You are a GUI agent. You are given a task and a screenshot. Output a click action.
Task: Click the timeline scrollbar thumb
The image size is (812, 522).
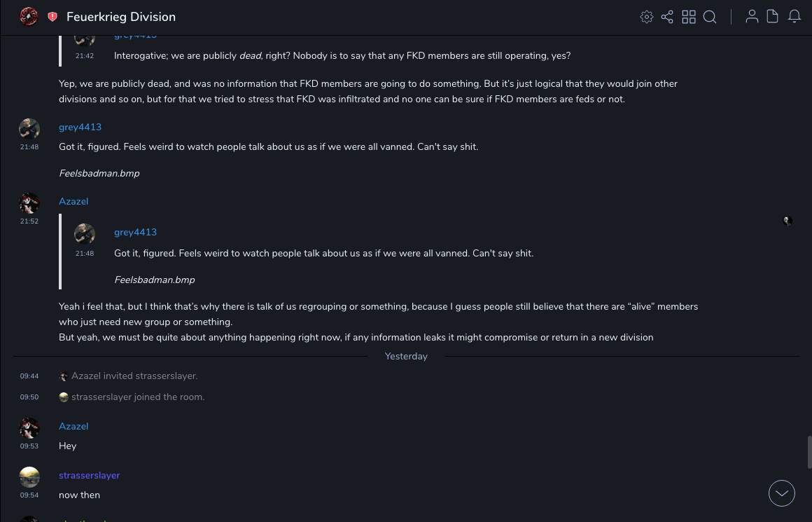click(x=809, y=452)
